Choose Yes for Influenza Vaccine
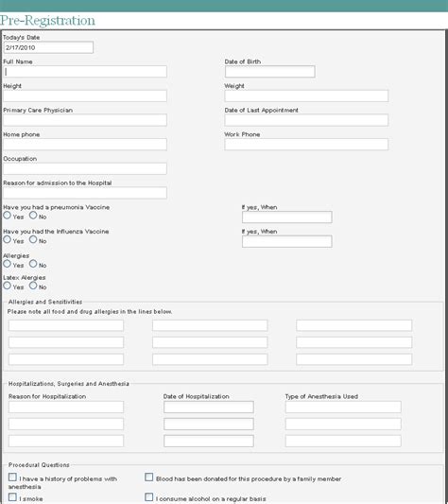 [7, 239]
